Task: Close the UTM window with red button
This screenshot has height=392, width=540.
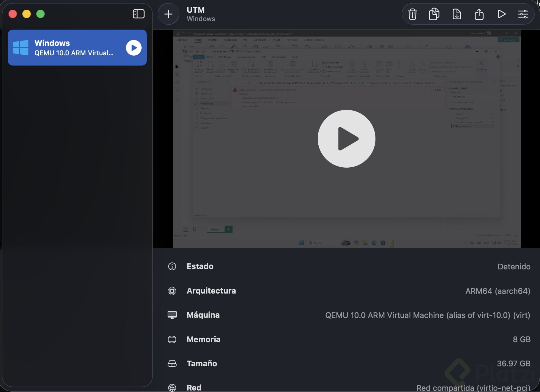Action: 13,14
